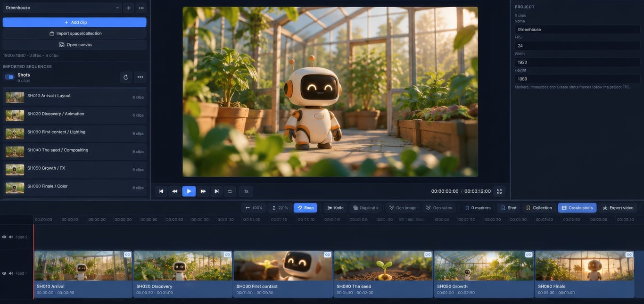The height and width of the screenshot is (304, 644).
Task: Click the rewind playback icon
Action: click(175, 191)
